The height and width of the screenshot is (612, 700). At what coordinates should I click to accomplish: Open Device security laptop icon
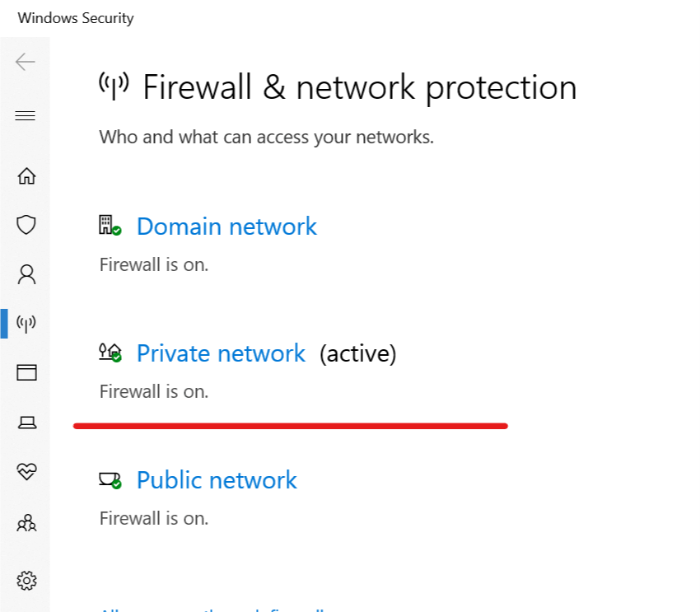pos(27,422)
